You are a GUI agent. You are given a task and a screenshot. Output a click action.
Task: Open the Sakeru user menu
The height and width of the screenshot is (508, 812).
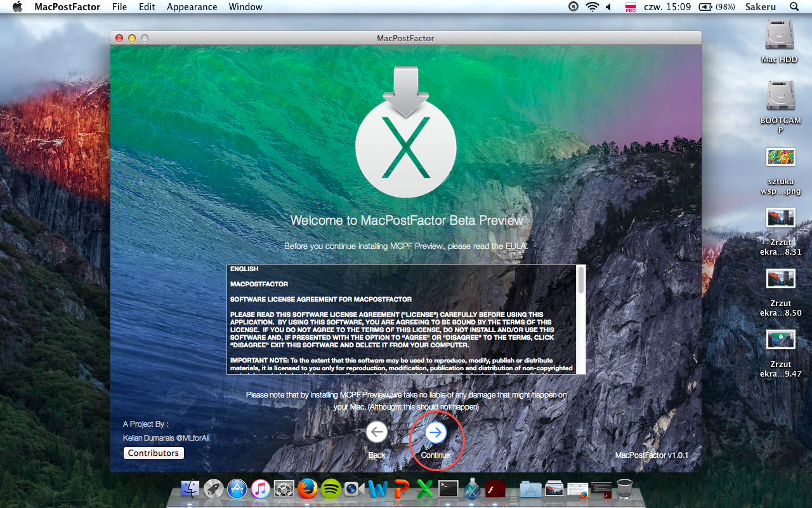(x=761, y=7)
